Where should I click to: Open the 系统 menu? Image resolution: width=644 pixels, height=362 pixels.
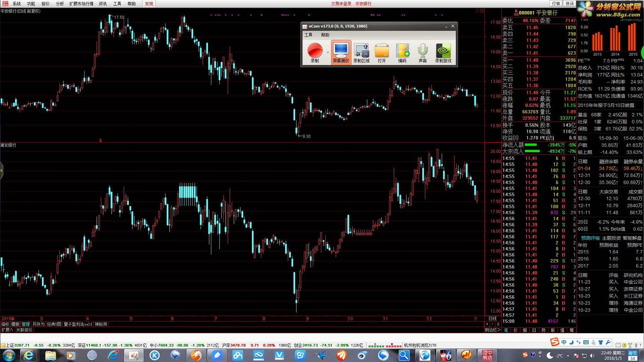pyautogui.click(x=17, y=4)
